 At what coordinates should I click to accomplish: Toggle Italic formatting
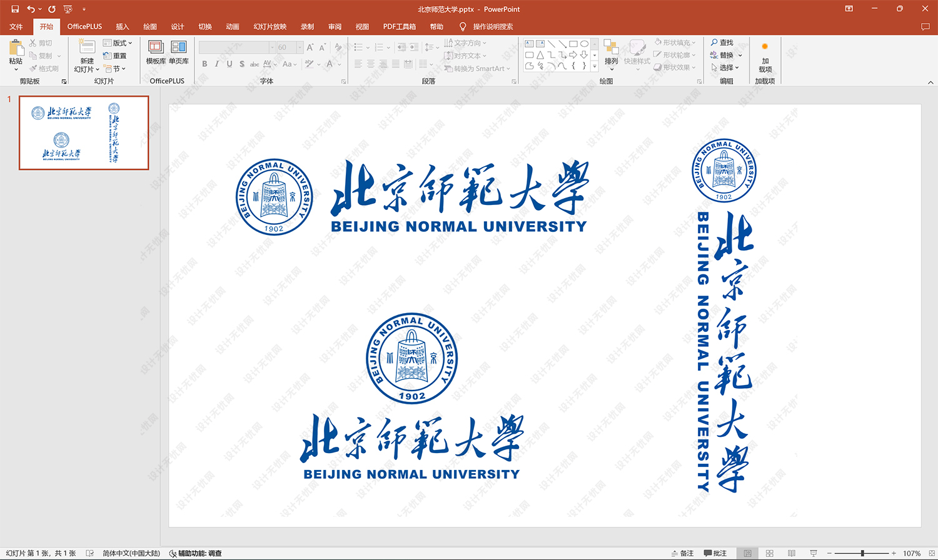217,64
